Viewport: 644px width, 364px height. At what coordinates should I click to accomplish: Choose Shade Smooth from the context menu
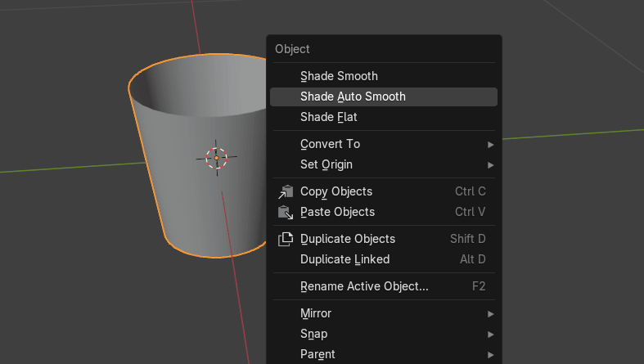click(339, 76)
